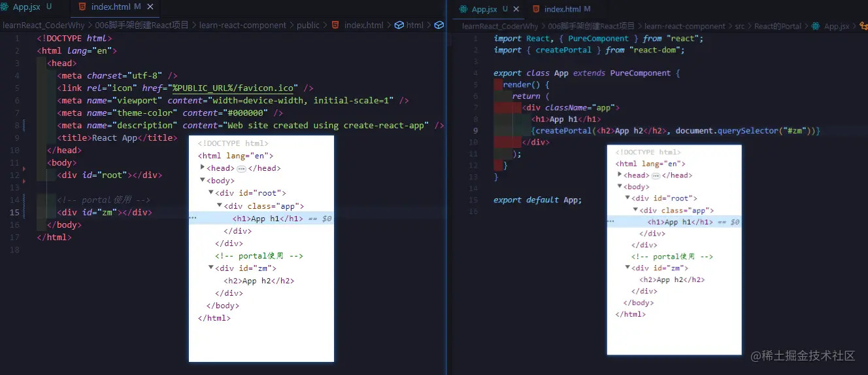Click portal comment row in right DOM tree
868x375 pixels.
coord(672,257)
